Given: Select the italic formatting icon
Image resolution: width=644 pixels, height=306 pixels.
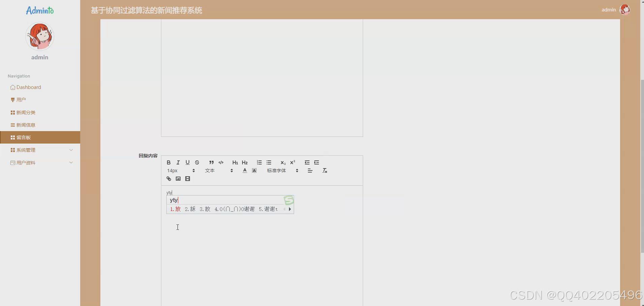Looking at the screenshot, I should tap(178, 162).
